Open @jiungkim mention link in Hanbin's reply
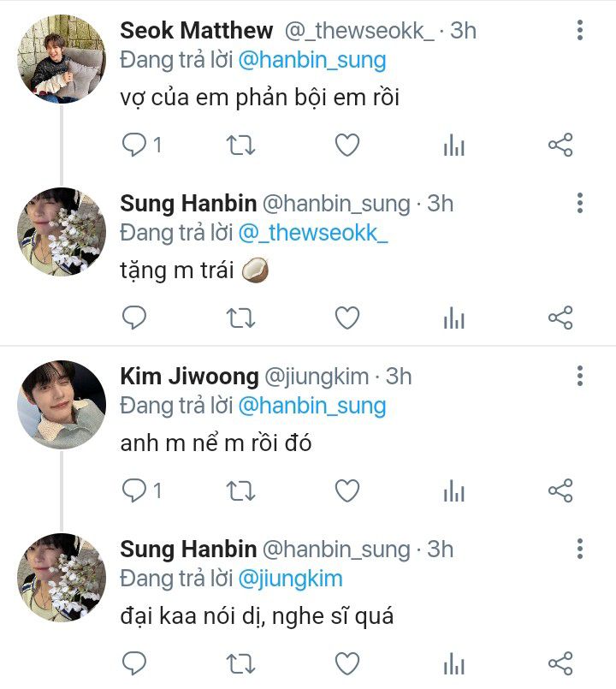The height and width of the screenshot is (689, 616). (x=290, y=578)
